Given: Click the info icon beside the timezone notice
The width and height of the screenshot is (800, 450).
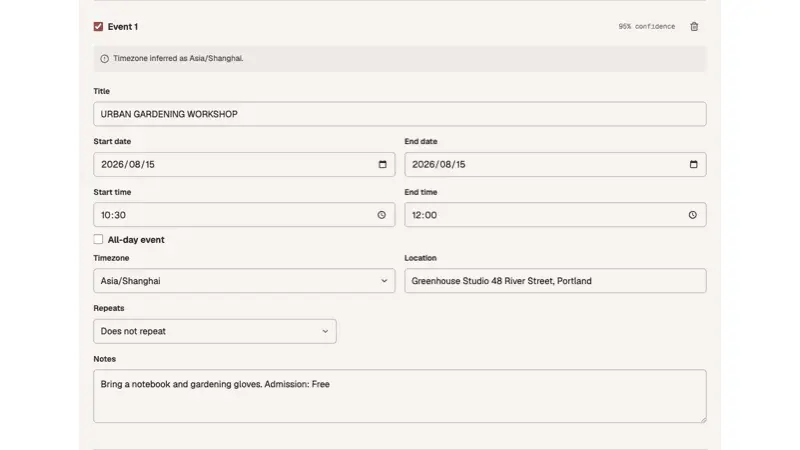Looking at the screenshot, I should click(105, 59).
